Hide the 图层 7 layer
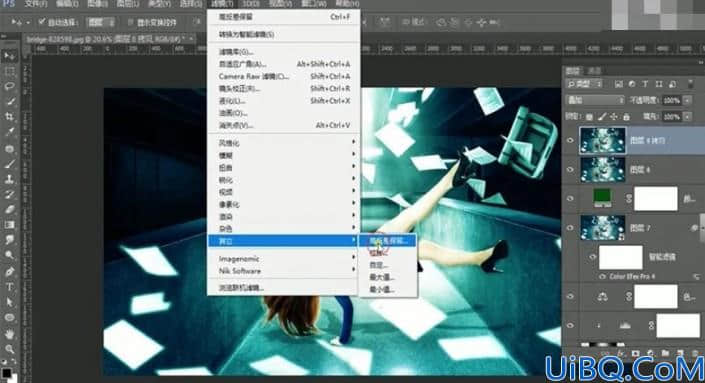This screenshot has width=705, height=383. coord(570,228)
